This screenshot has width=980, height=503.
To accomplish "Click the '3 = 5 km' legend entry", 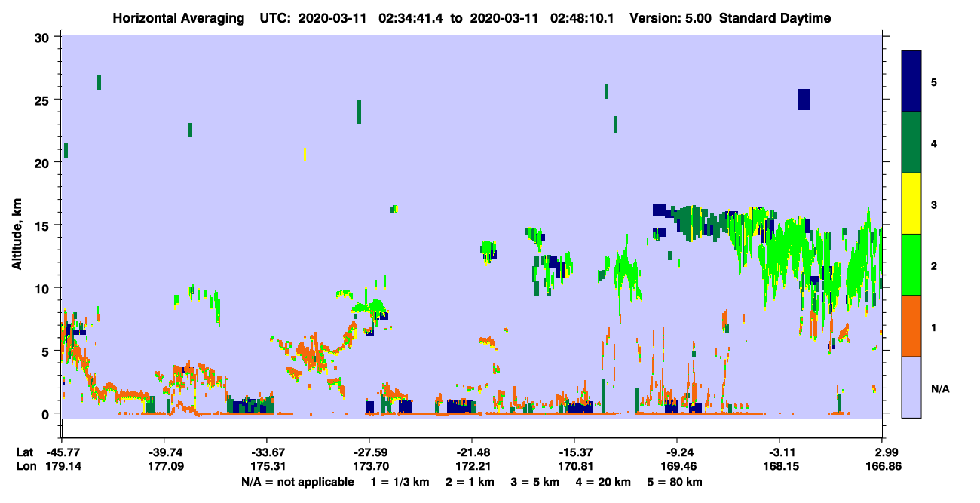I will point(535,481).
